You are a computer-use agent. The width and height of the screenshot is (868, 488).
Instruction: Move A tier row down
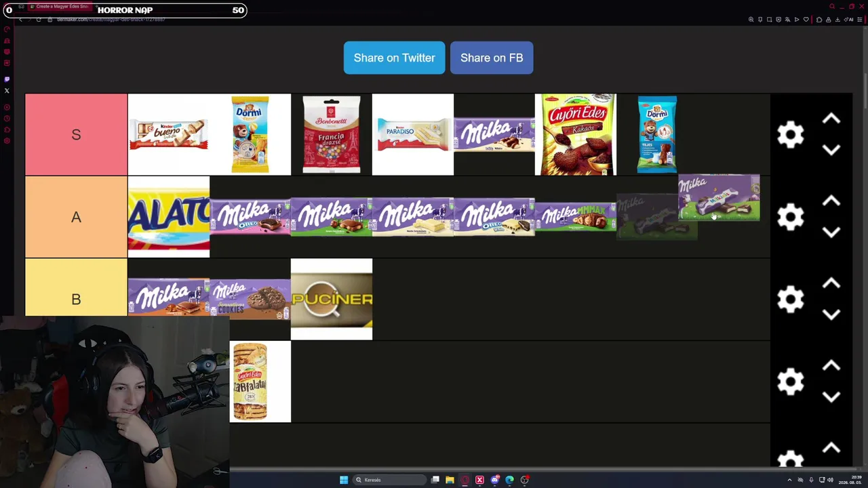tap(831, 232)
